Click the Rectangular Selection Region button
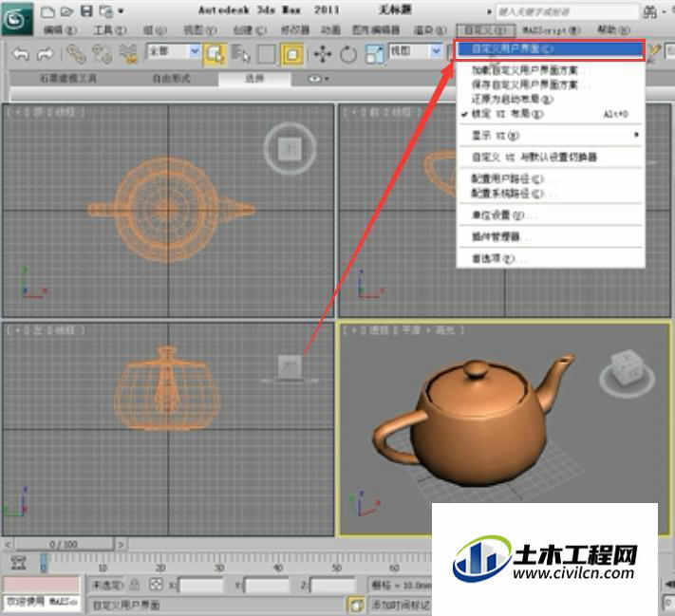Viewport: 675px width, 616px height. [x=267, y=54]
